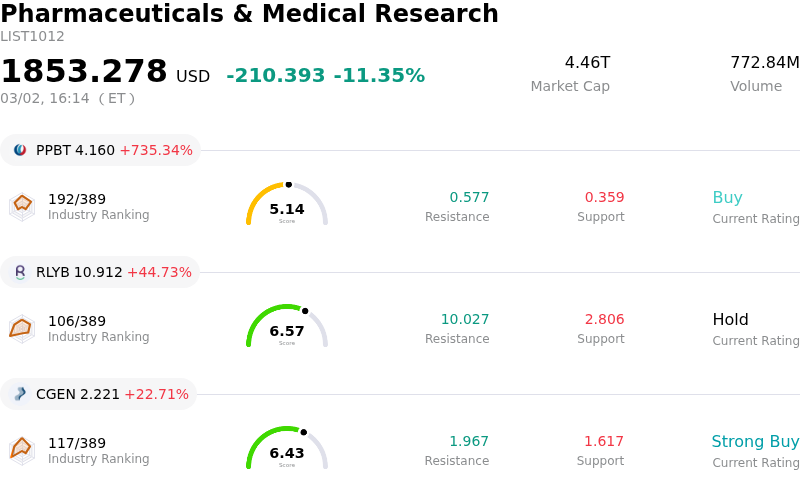Click the RLYB company logo icon
The height and width of the screenshot is (488, 800).
click(20, 272)
